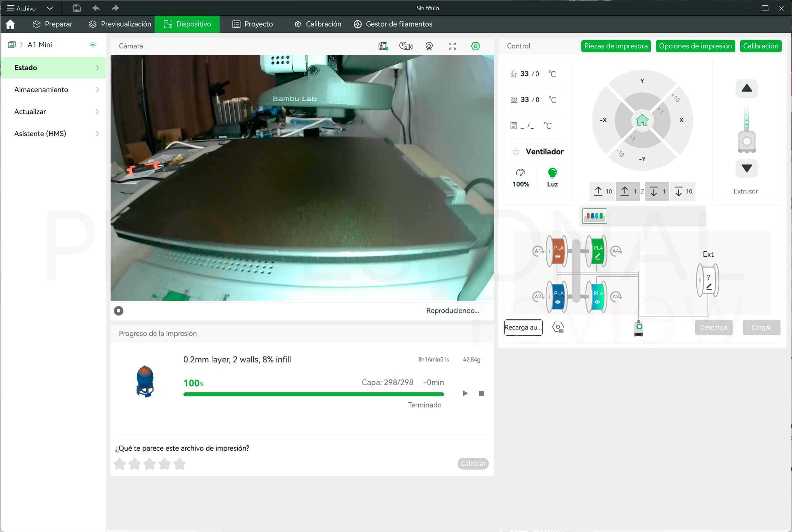The height and width of the screenshot is (532, 792).
Task: Click the webcam icon in camera toolbar
Action: (x=429, y=46)
